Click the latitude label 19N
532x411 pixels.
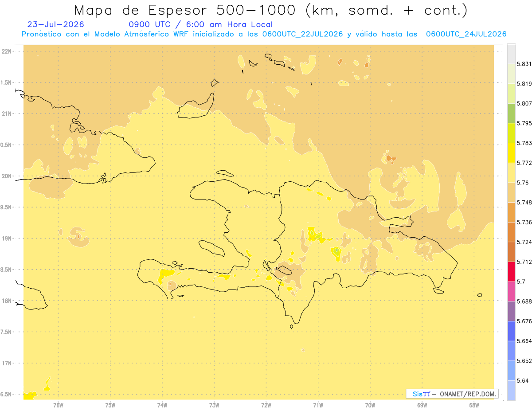point(7,239)
